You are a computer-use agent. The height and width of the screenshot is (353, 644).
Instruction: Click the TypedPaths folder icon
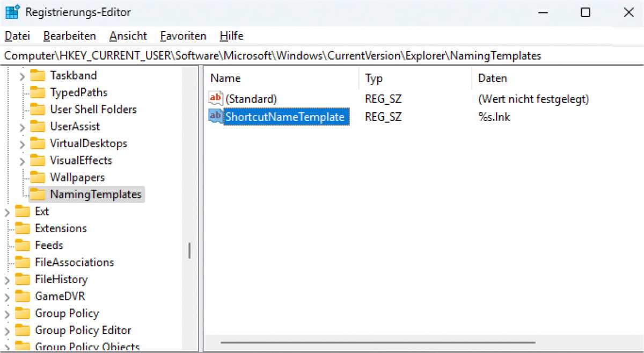click(x=38, y=92)
